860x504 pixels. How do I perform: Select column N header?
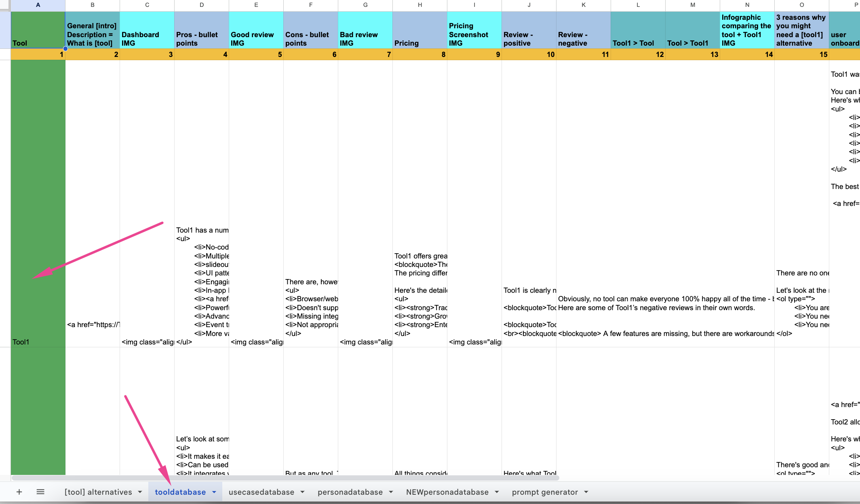coord(747,5)
